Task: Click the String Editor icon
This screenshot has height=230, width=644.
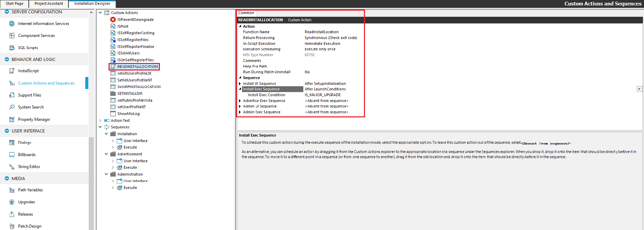Action: pos(12,167)
